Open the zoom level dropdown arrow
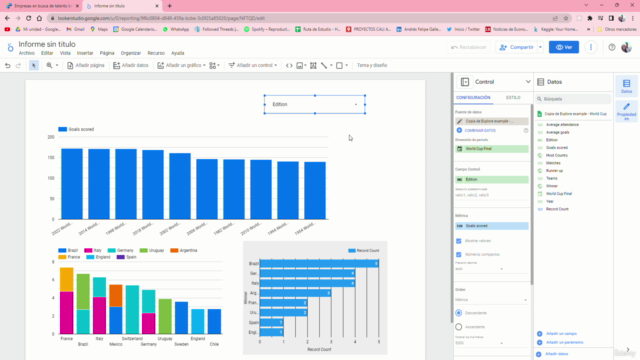This screenshot has height=360, width=640. pyautogui.click(x=57, y=65)
